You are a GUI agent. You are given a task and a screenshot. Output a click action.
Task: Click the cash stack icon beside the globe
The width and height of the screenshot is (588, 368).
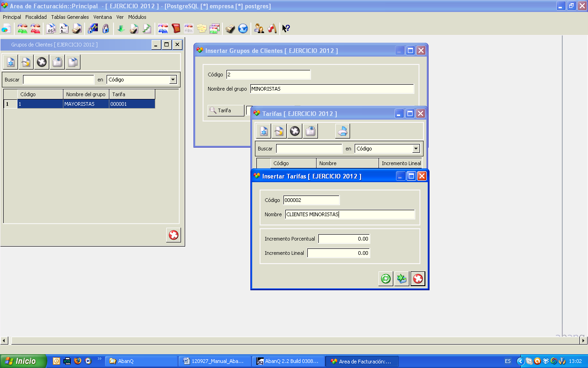230,29
